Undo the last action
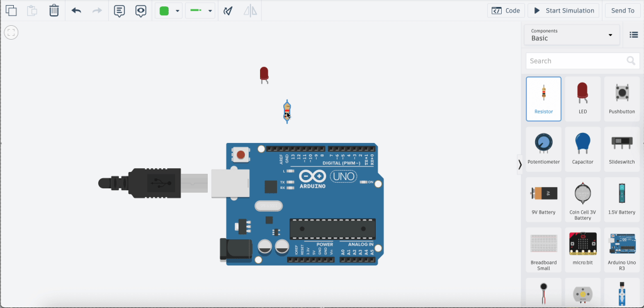 point(76,11)
